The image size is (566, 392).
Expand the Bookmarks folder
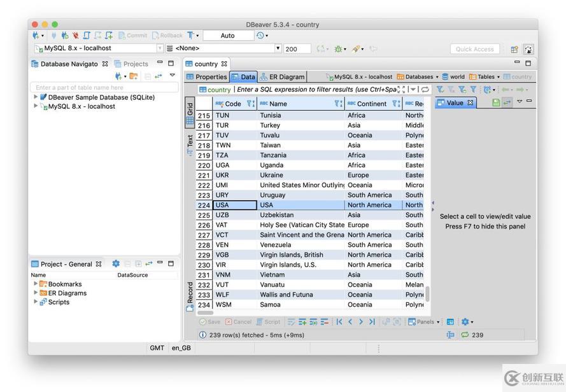[36, 284]
